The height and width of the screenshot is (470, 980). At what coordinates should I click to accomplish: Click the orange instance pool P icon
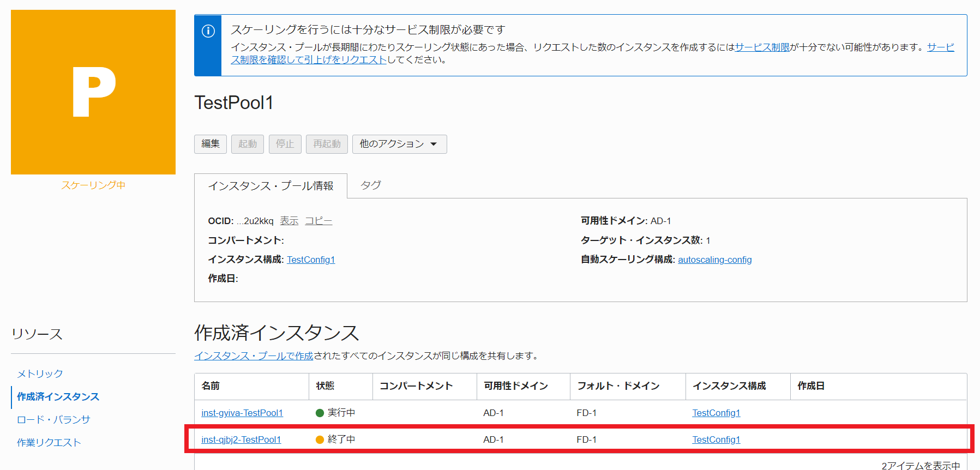click(x=93, y=92)
